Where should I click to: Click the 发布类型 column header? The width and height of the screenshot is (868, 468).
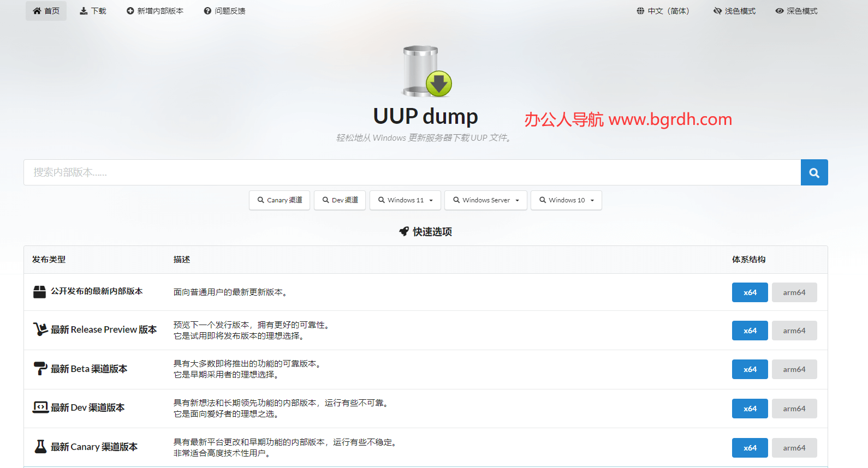49,260
